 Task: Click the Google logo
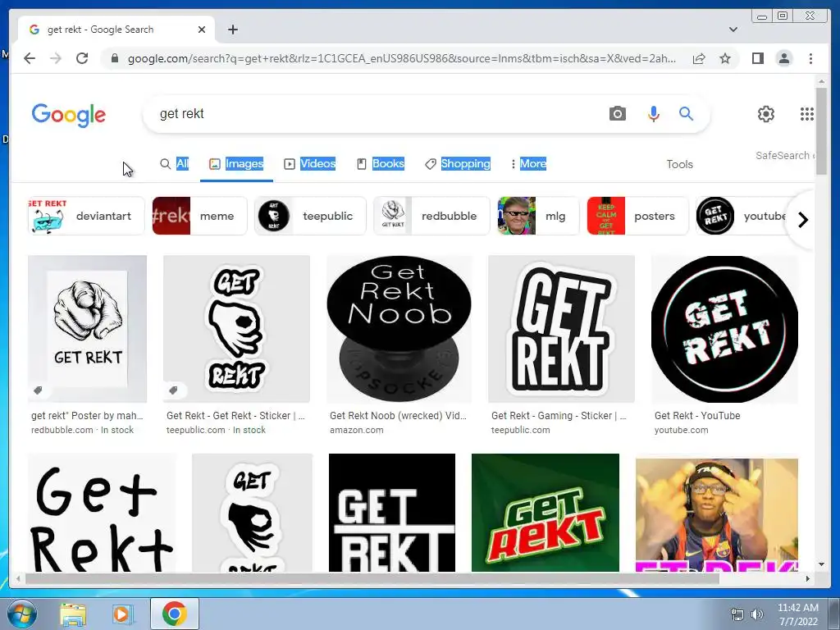pyautogui.click(x=69, y=115)
